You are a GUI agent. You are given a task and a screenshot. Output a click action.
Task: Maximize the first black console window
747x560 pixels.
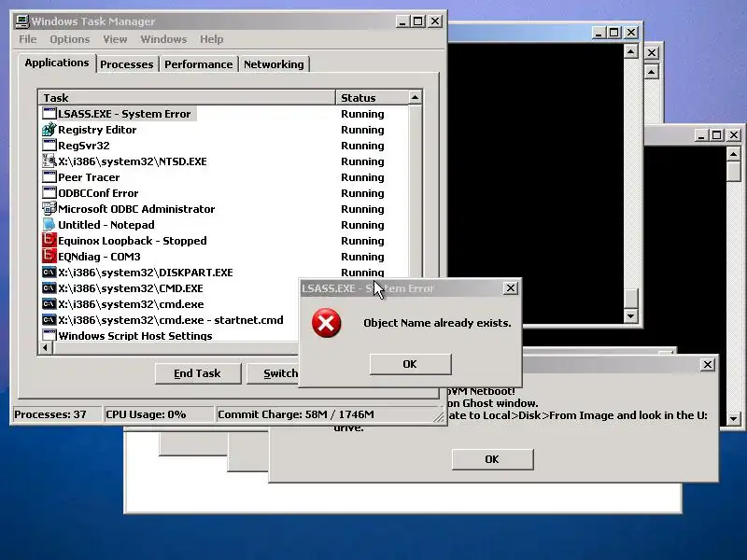pos(614,33)
